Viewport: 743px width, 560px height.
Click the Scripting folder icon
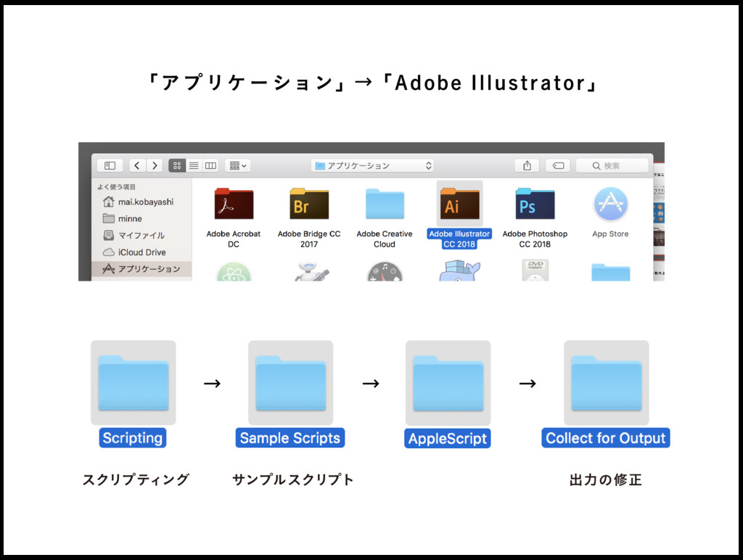[x=134, y=382]
